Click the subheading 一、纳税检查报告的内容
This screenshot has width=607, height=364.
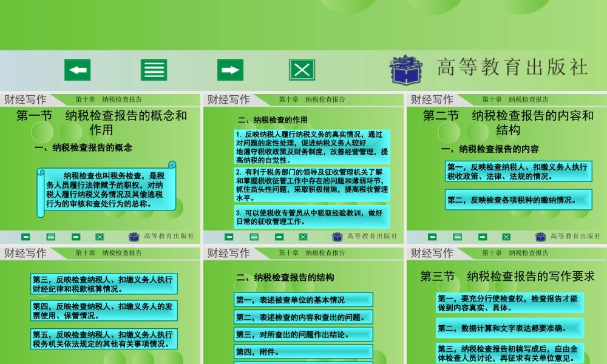tap(490, 149)
